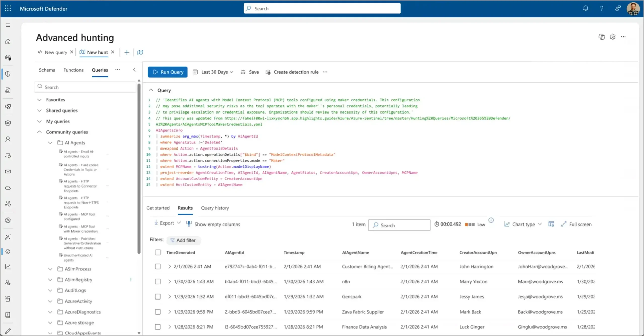Open the Get started tab
644x336 pixels.
158,208
